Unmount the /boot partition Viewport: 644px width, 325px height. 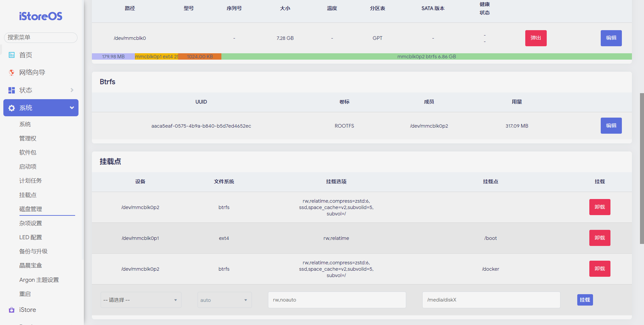[x=599, y=238]
